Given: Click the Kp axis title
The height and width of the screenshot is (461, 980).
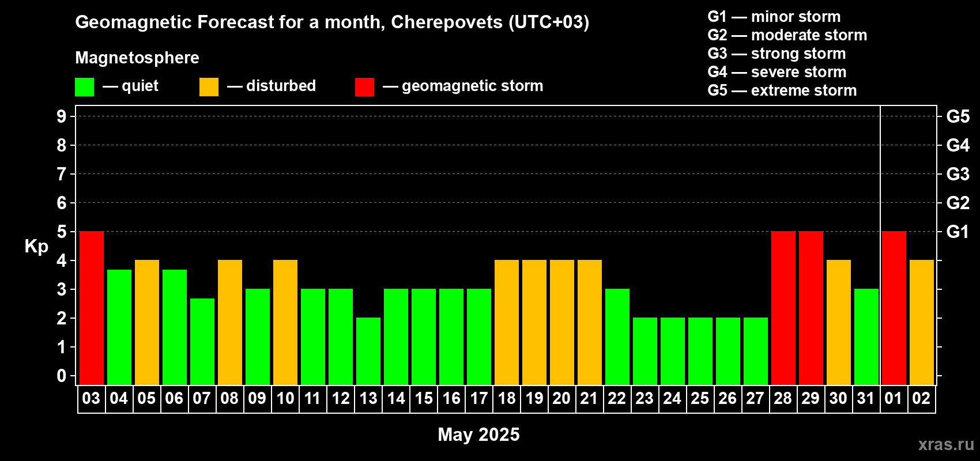Looking at the screenshot, I should pos(36,247).
